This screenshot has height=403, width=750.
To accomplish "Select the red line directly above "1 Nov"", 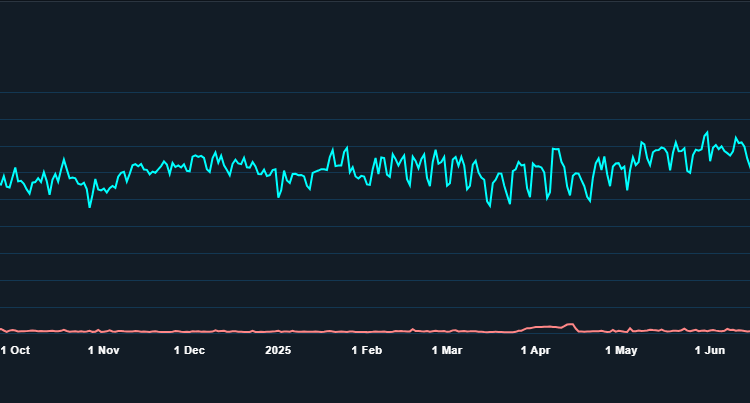I will point(104,331).
